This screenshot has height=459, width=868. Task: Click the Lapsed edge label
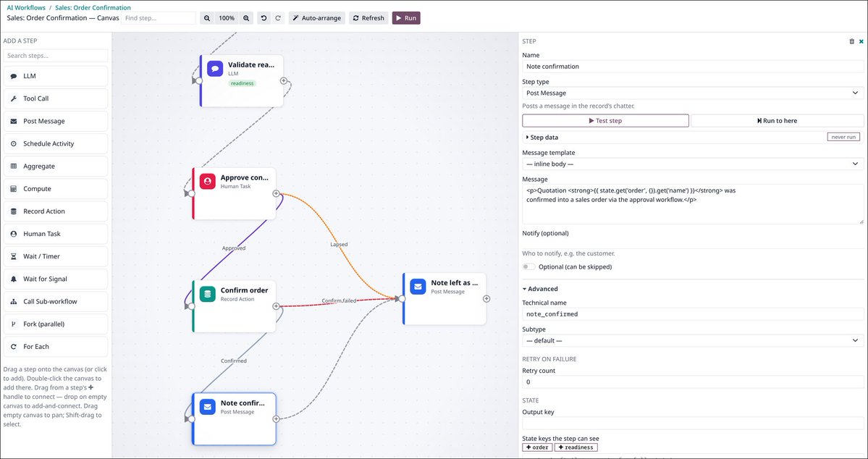339,244
